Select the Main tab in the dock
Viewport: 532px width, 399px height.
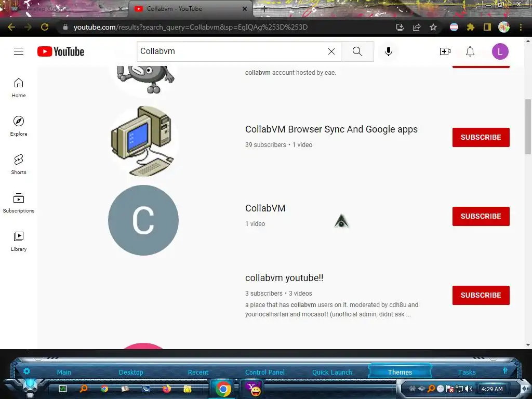click(64, 372)
